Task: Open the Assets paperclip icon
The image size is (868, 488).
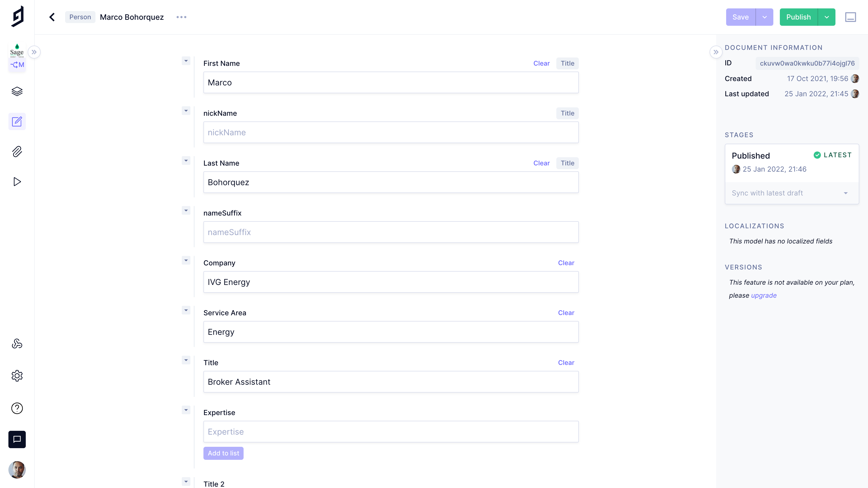Action: pos(17,152)
